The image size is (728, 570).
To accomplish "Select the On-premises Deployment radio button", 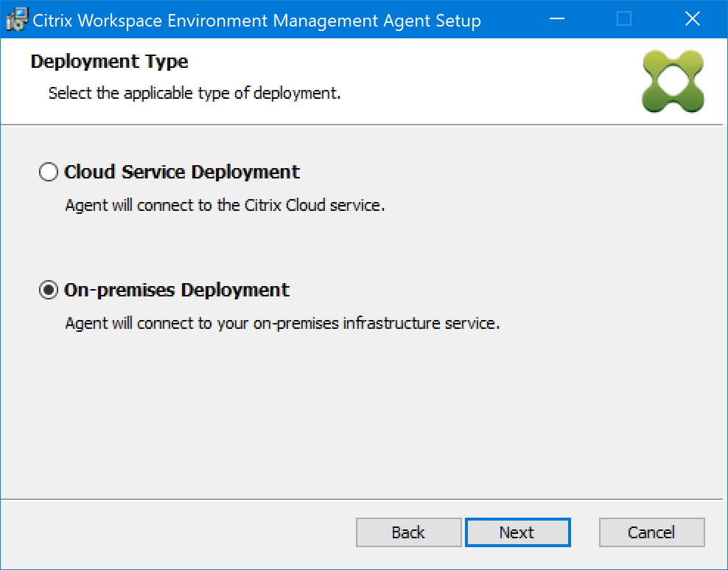I will click(x=48, y=291).
